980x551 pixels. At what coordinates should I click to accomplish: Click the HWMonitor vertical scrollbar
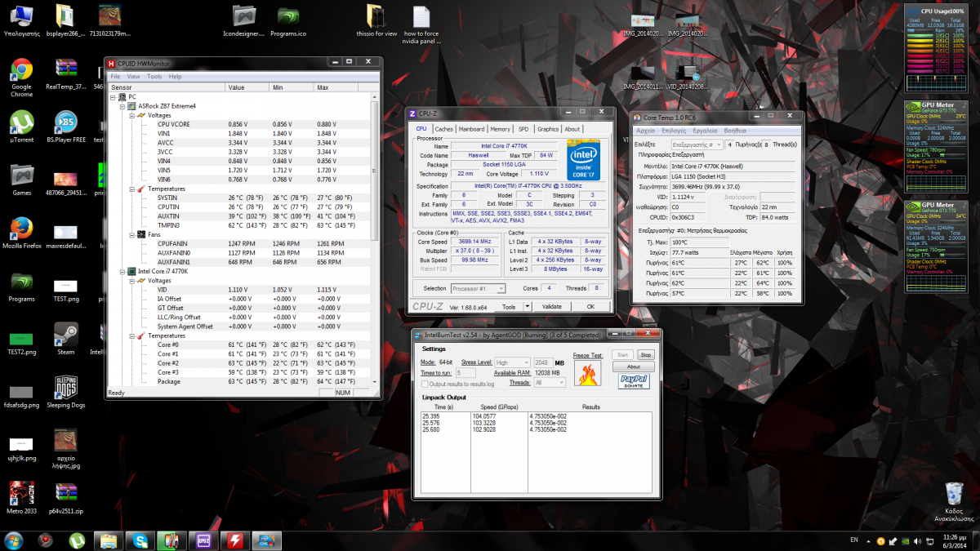pyautogui.click(x=375, y=239)
